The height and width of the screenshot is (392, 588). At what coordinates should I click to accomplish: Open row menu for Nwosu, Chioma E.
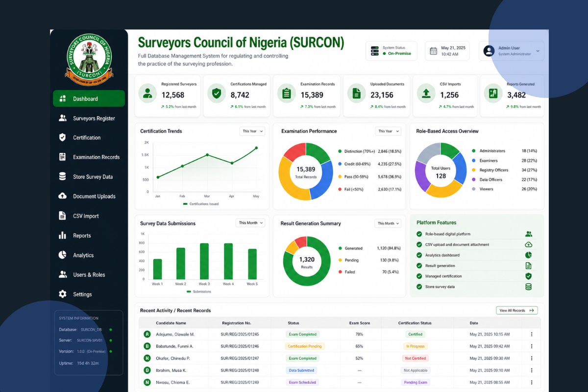coord(531,382)
